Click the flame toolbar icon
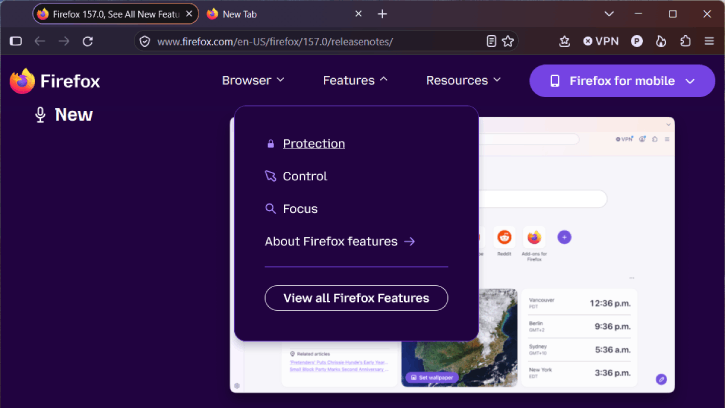 point(661,41)
